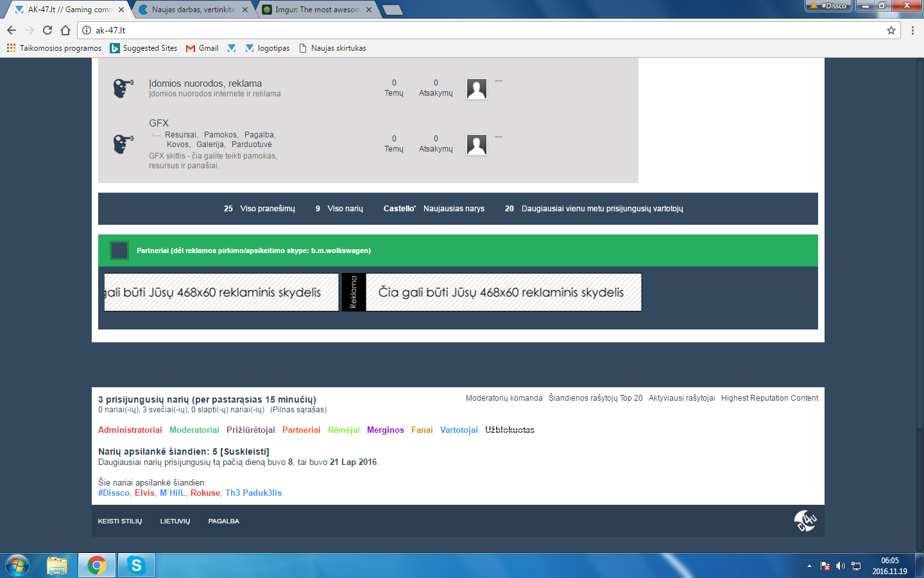Click the Įdomios nuorodos forum icon
This screenshot has height=578, width=924.
click(123, 88)
